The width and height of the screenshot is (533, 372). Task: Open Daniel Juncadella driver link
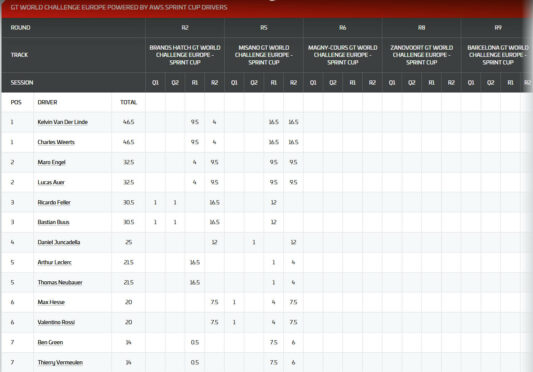coord(59,242)
